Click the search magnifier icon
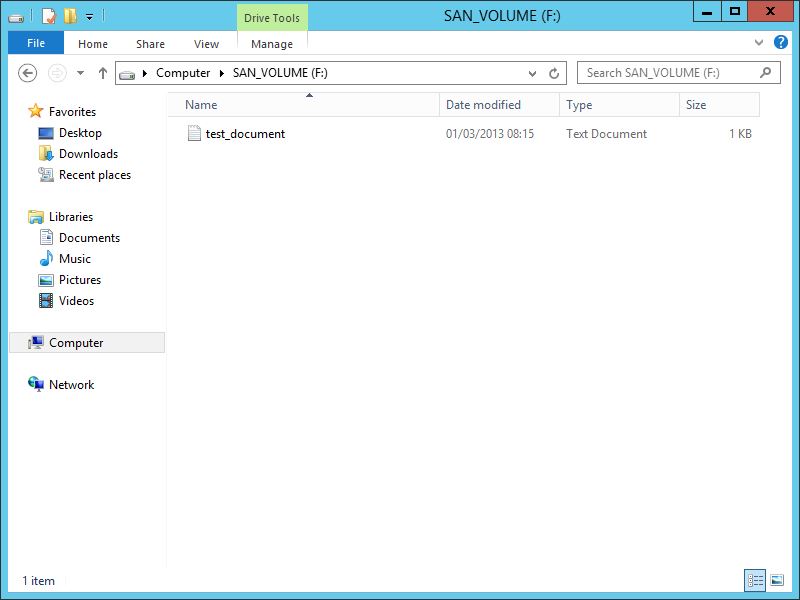 [766, 73]
